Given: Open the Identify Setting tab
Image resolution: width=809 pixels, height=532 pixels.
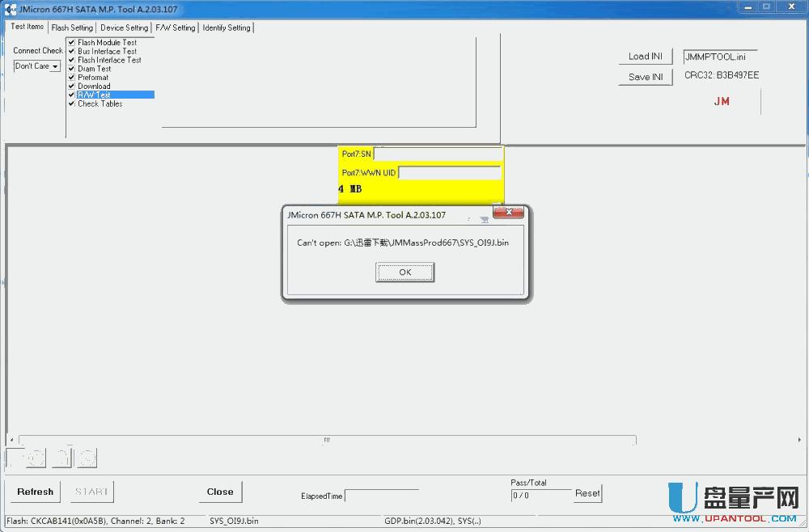Looking at the screenshot, I should pyautogui.click(x=227, y=27).
